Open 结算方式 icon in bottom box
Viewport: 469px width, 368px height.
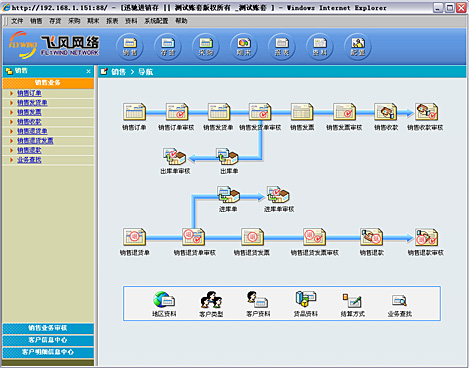click(x=352, y=300)
